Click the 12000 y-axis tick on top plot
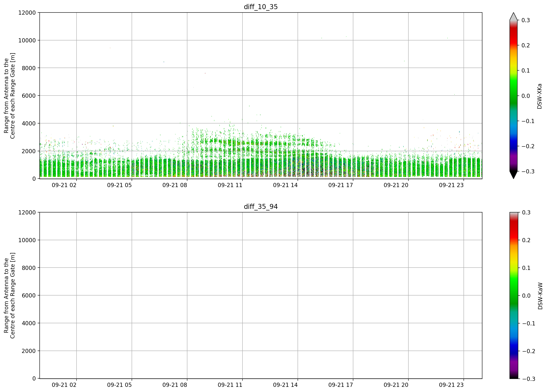Screen dimensions: 547x392 [27, 12]
